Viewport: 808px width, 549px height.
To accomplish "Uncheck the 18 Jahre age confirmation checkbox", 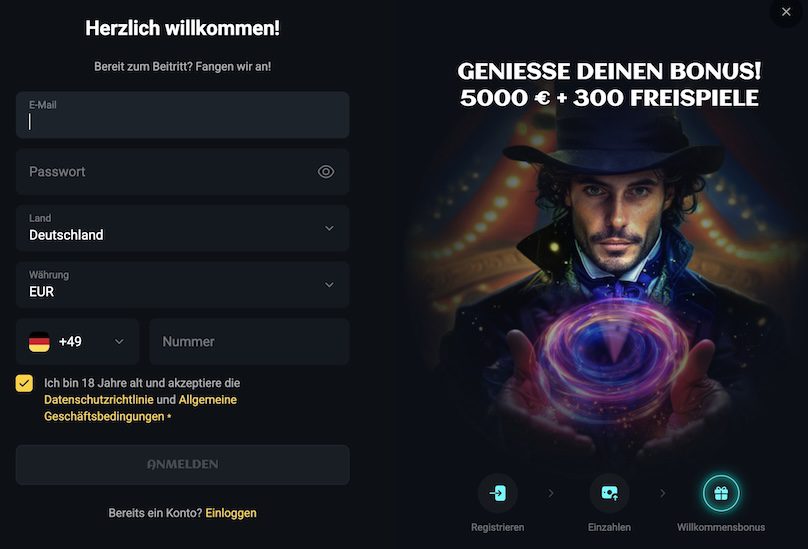I will (24, 383).
